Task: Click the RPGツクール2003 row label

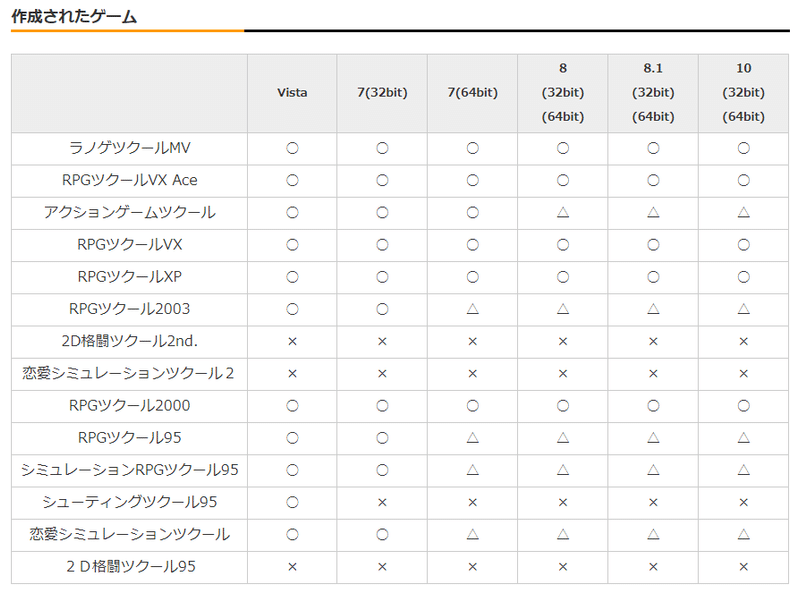Action: tap(130, 309)
